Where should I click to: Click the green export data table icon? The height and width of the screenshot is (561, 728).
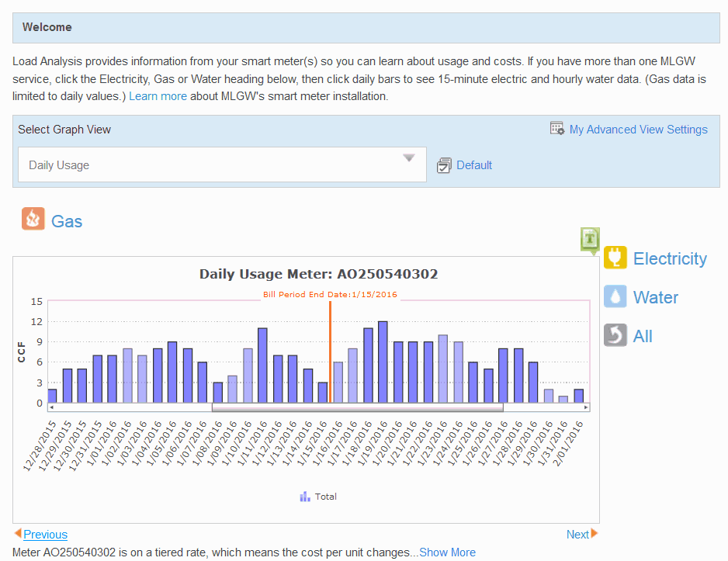[x=590, y=241]
